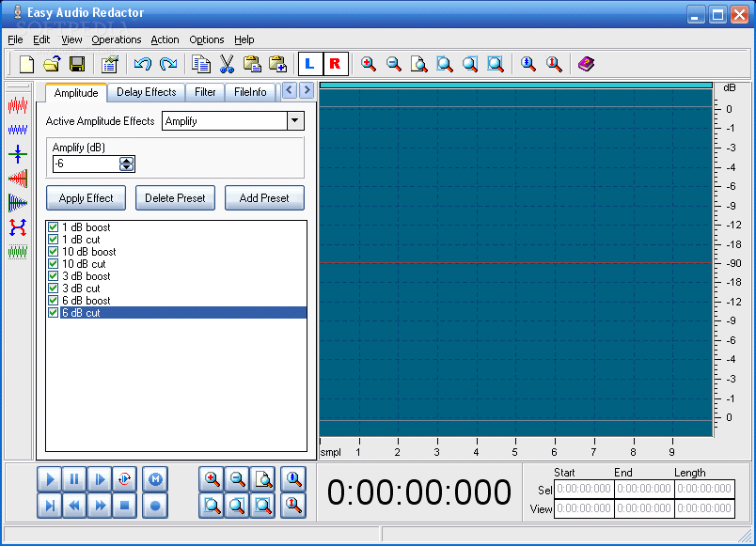Click bottom panel Zoom Out magnifier
This screenshot has height=546, width=756.
237,479
